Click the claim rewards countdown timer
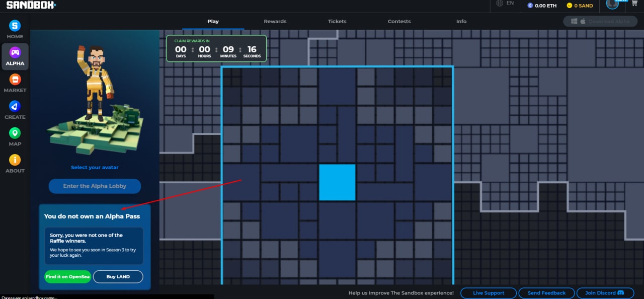Viewport: 644px width, 299px height. click(216, 48)
